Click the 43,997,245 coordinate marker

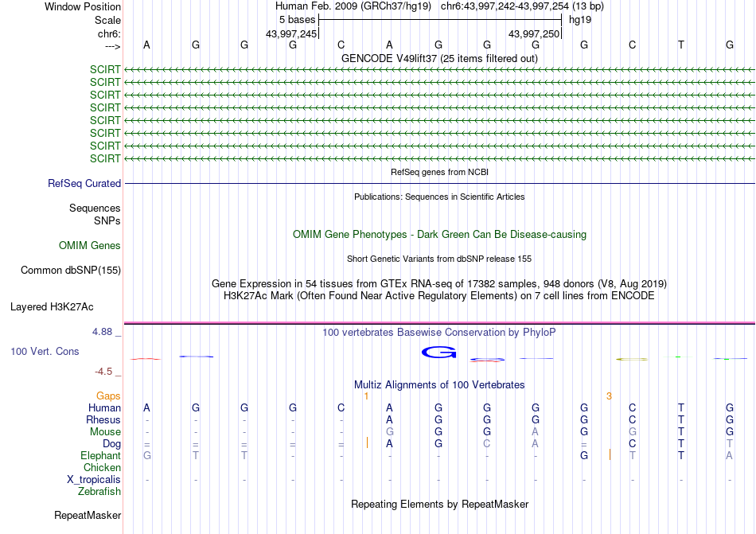(291, 33)
